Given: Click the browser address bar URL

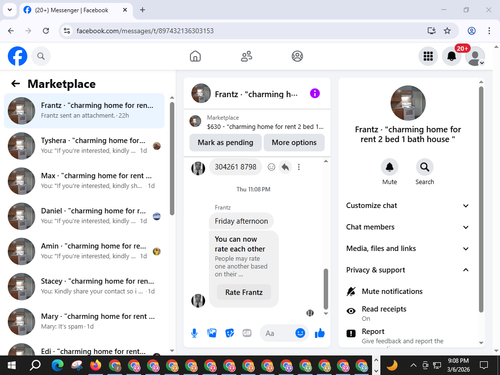Looking at the screenshot, I should 145,31.
